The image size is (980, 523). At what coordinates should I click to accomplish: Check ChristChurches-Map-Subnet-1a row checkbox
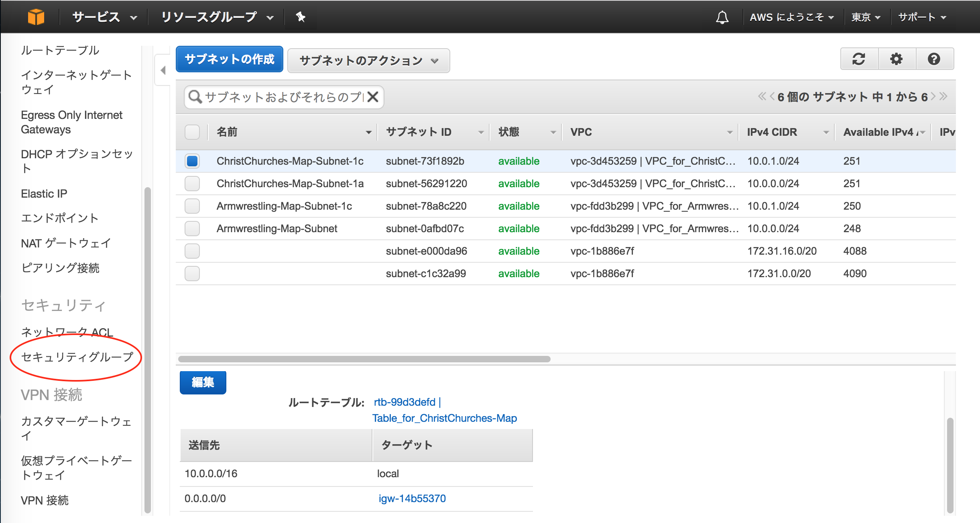pos(192,184)
